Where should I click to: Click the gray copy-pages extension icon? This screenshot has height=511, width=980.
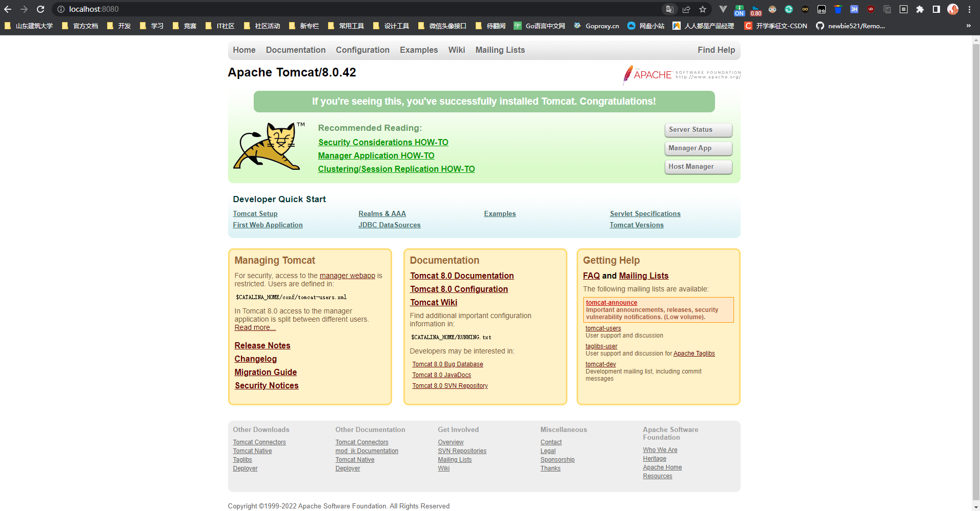[887, 9]
